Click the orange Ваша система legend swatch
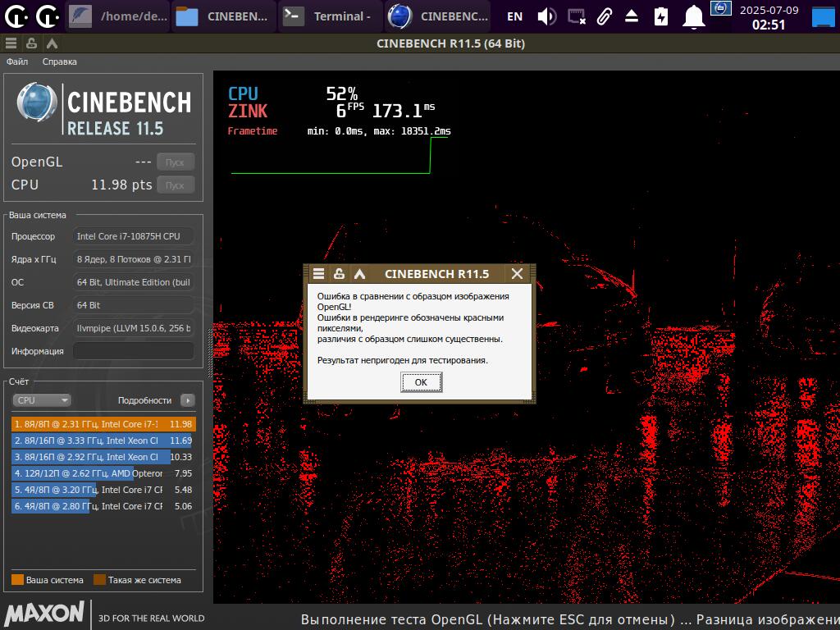840x630 pixels. (18, 580)
